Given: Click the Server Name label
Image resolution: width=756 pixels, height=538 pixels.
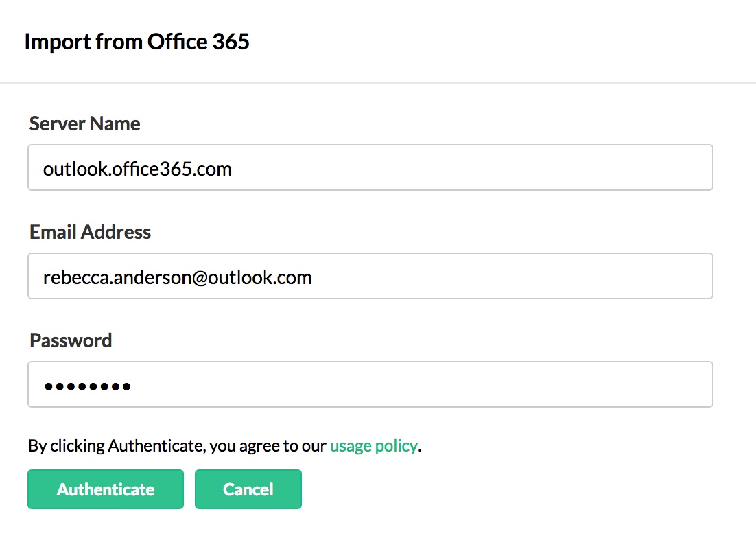Looking at the screenshot, I should point(85,124).
